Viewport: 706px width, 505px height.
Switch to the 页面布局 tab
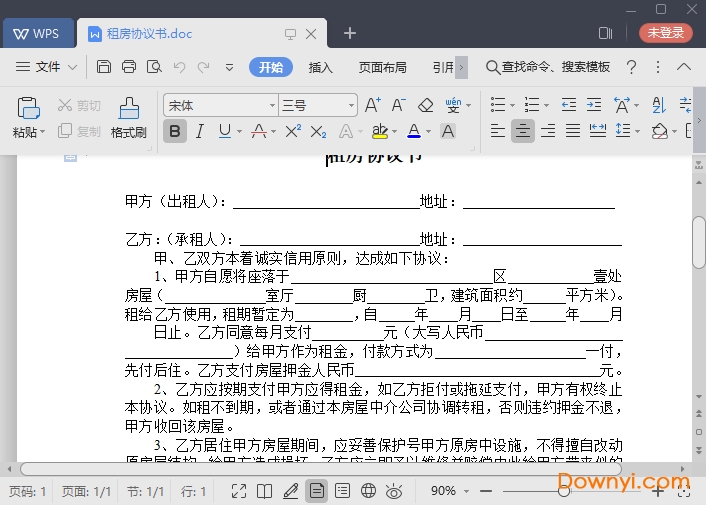[x=383, y=67]
